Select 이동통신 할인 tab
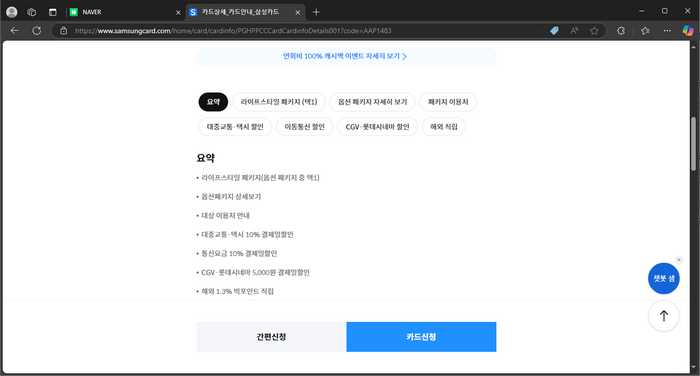The width and height of the screenshot is (700, 376). (x=304, y=127)
